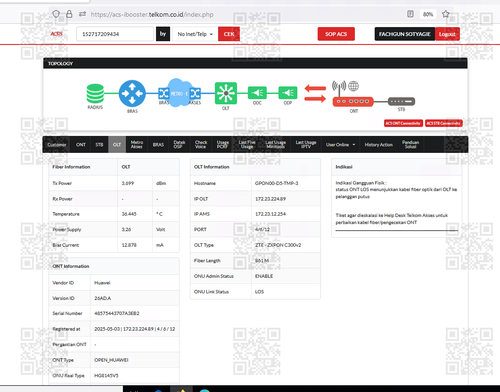The image size is (500, 392).
Task: Bookmark this page with the star icon
Action: 446,14
